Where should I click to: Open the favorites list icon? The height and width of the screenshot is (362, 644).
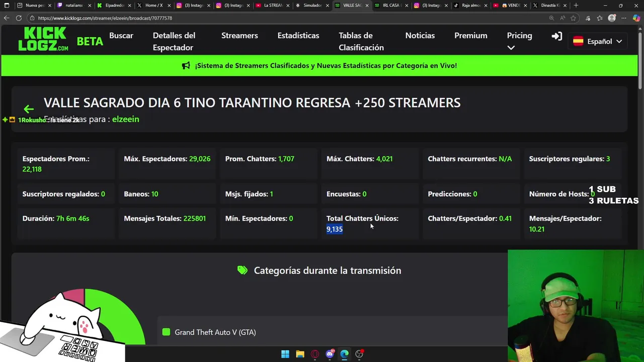tap(600, 18)
